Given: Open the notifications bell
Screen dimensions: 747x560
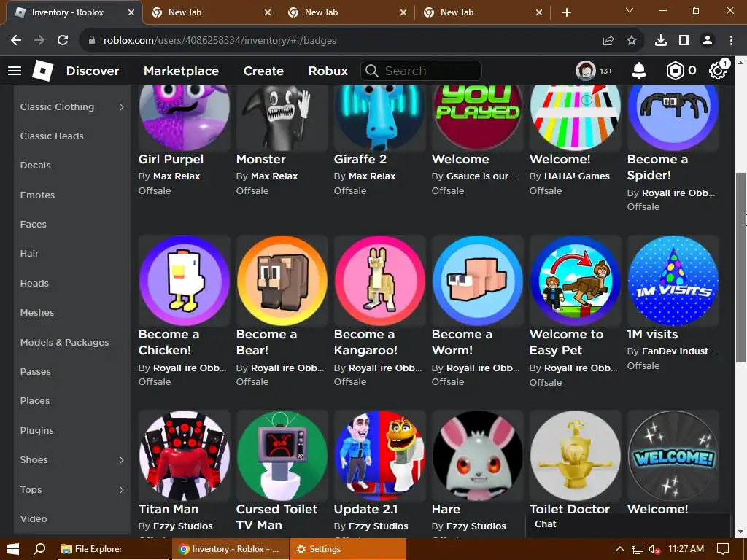Looking at the screenshot, I should pos(639,71).
